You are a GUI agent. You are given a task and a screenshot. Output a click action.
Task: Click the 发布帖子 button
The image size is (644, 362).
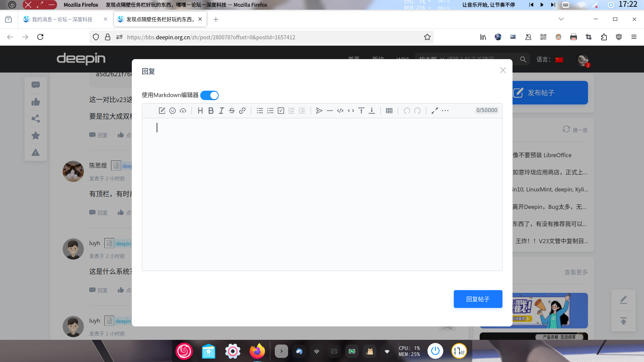(550, 93)
